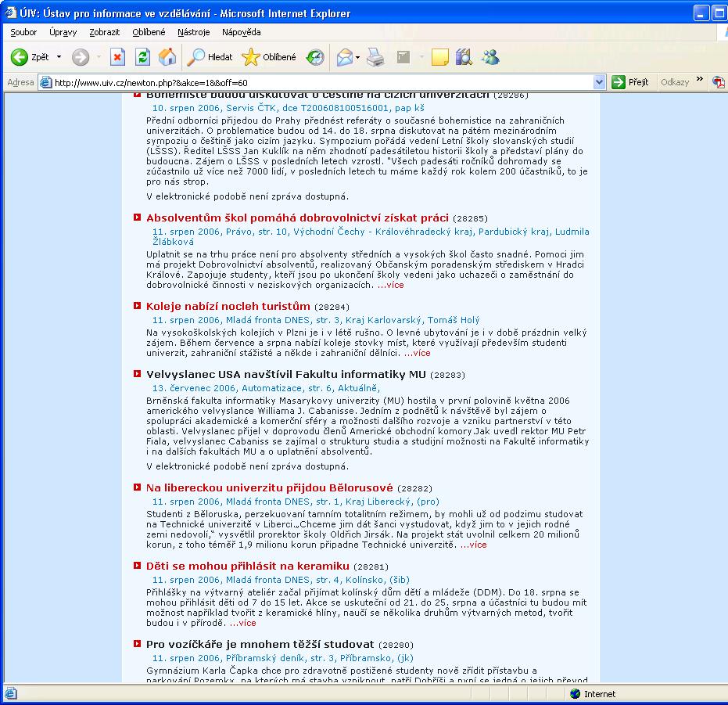
Task: Click the yellow Discuss note icon
Action: 439,57
